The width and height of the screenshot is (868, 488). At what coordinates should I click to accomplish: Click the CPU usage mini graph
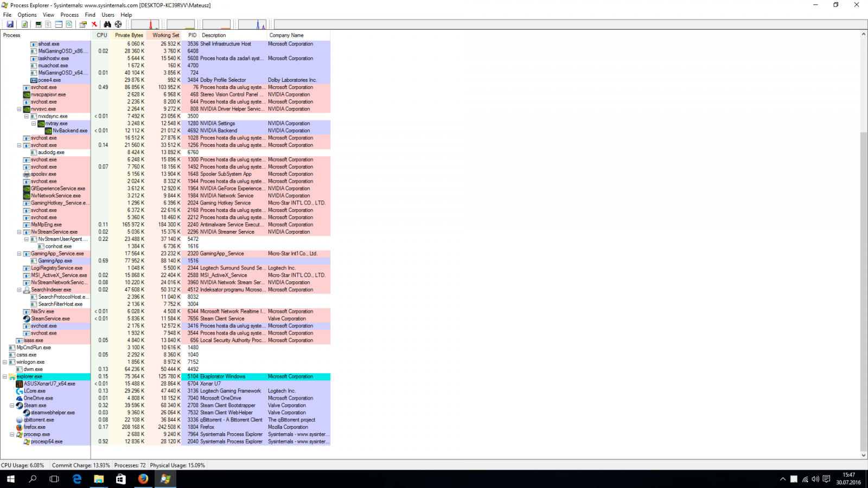[145, 24]
